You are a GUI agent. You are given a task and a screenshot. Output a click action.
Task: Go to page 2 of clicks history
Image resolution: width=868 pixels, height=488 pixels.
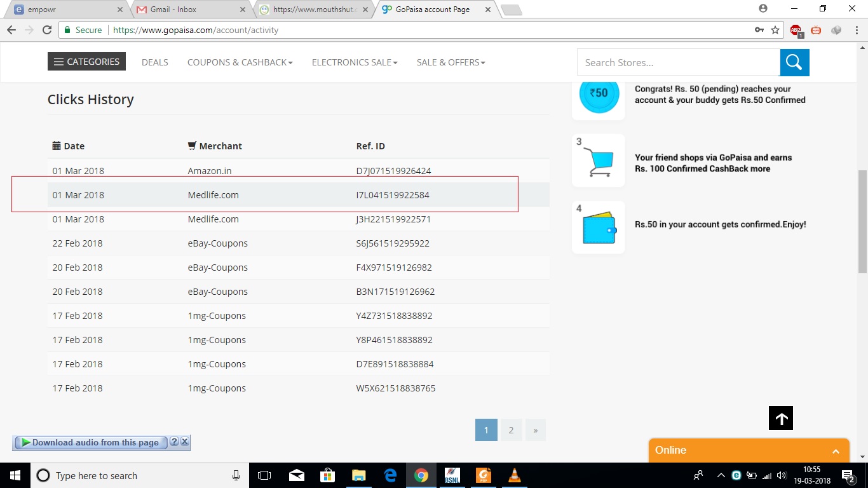[x=510, y=430]
